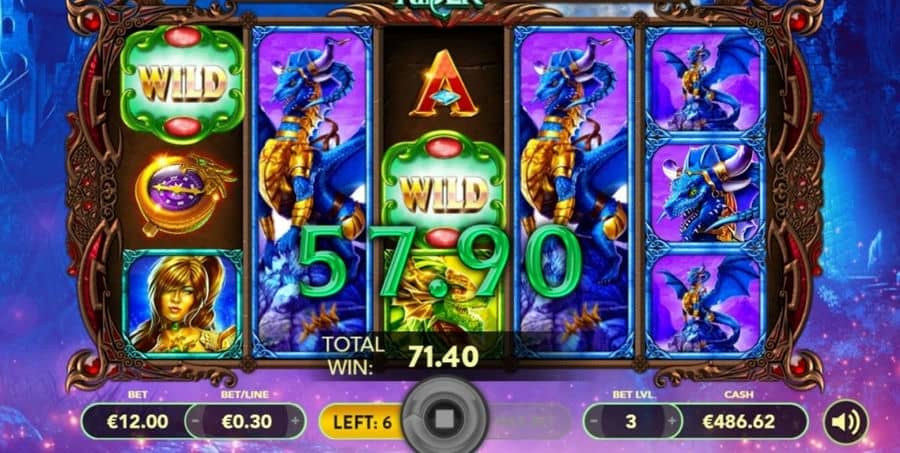Lower the bet level with minus
This screenshot has width=900, height=453.
coord(594,421)
